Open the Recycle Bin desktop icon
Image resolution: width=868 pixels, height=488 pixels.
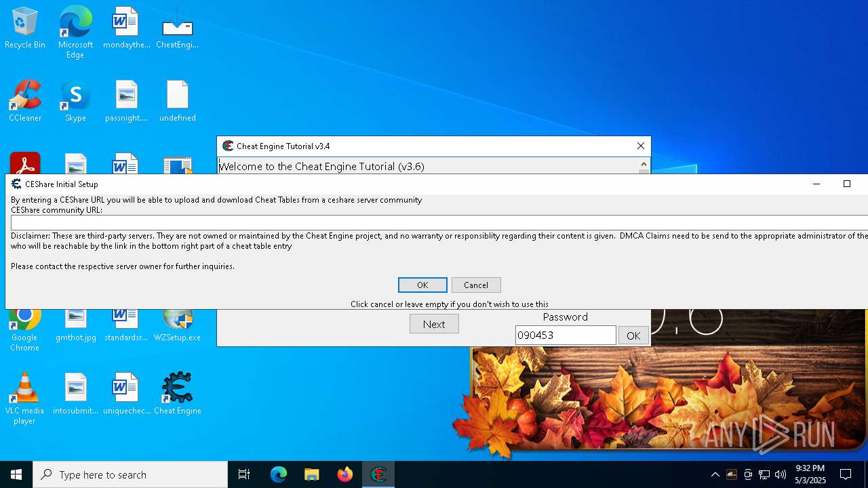25,28
